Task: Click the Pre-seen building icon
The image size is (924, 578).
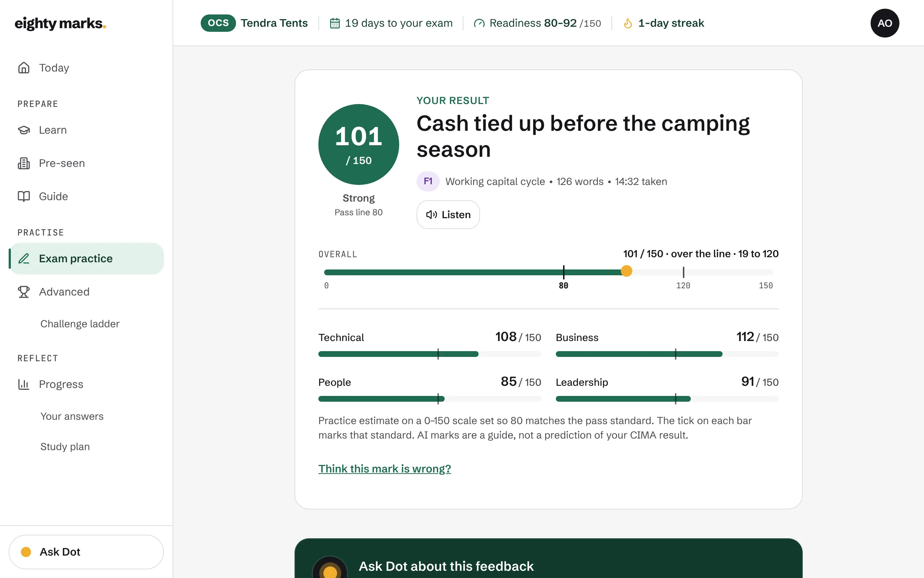Action: click(24, 163)
